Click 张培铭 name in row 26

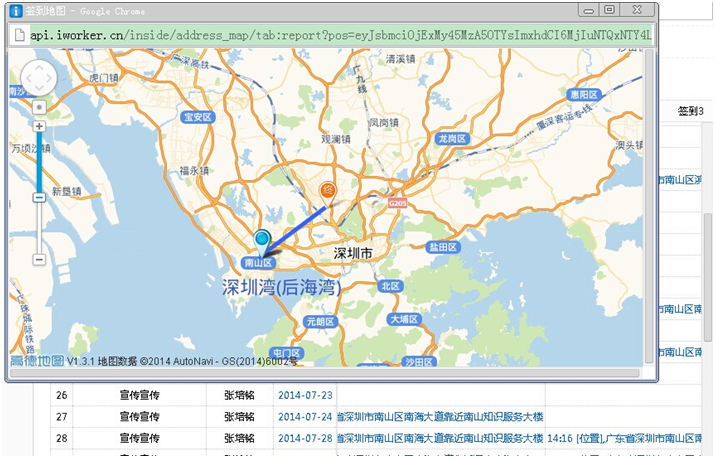coord(239,395)
